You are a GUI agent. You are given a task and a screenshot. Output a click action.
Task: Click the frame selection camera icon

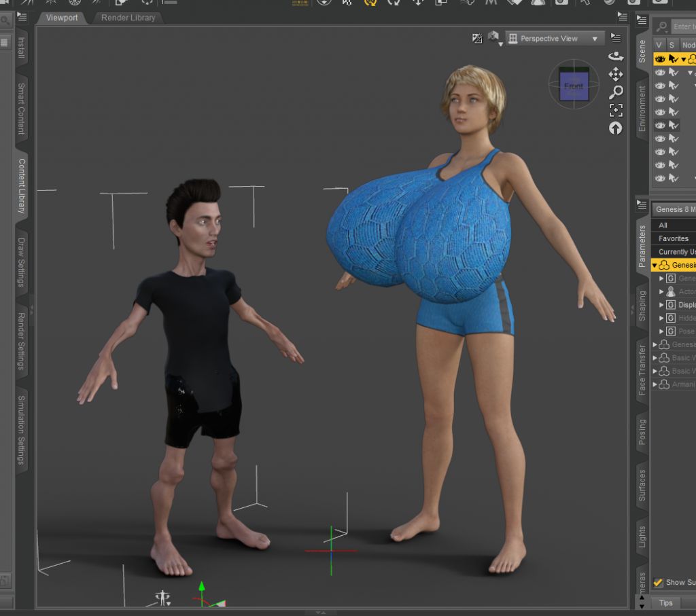pos(616,110)
